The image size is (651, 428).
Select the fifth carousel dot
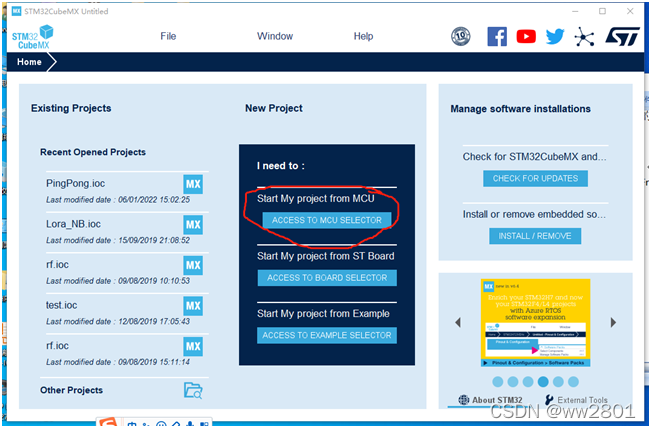pos(558,382)
